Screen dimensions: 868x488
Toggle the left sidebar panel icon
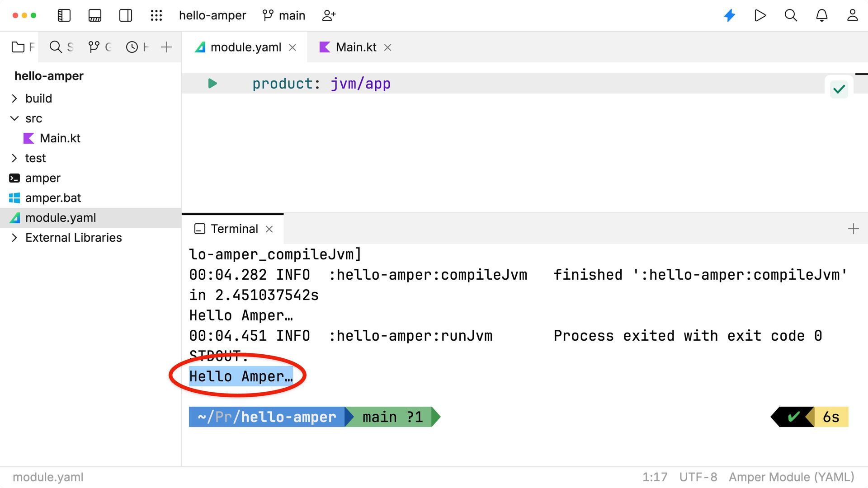tap(64, 15)
